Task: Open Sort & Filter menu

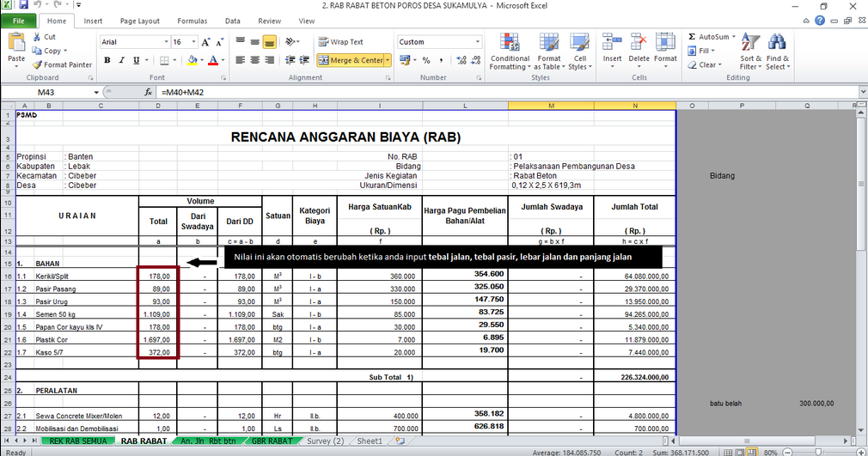Action: pyautogui.click(x=750, y=51)
